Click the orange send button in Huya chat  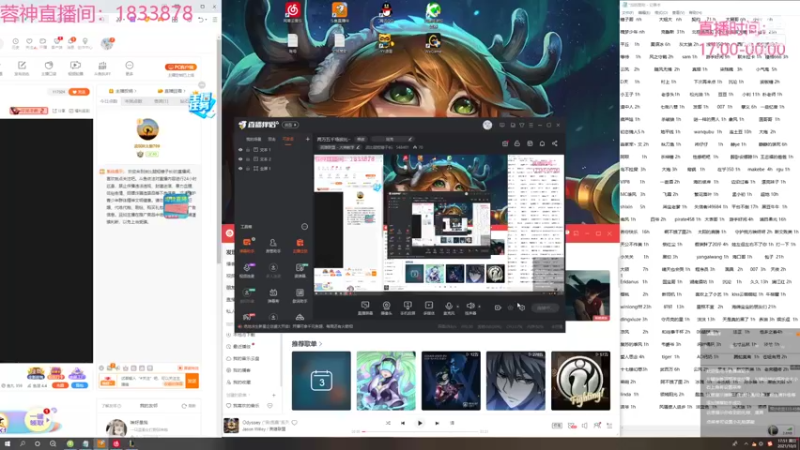click(x=192, y=381)
